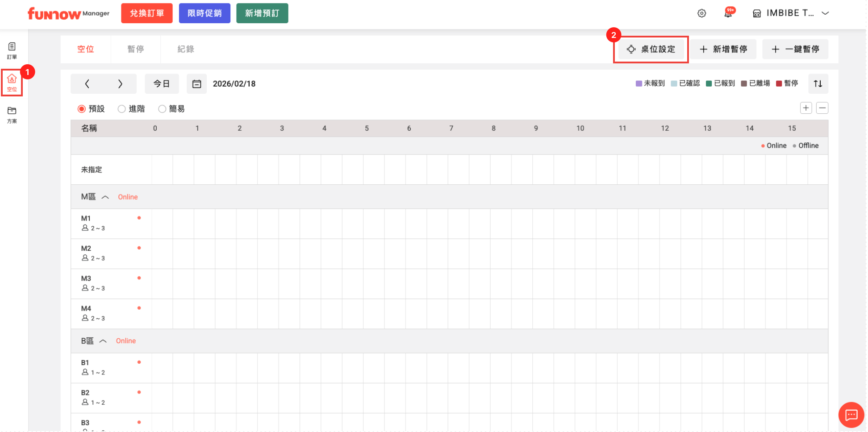868x432 pixels.
Task: Click the purple 未報到 legend swatch
Action: (x=638, y=83)
